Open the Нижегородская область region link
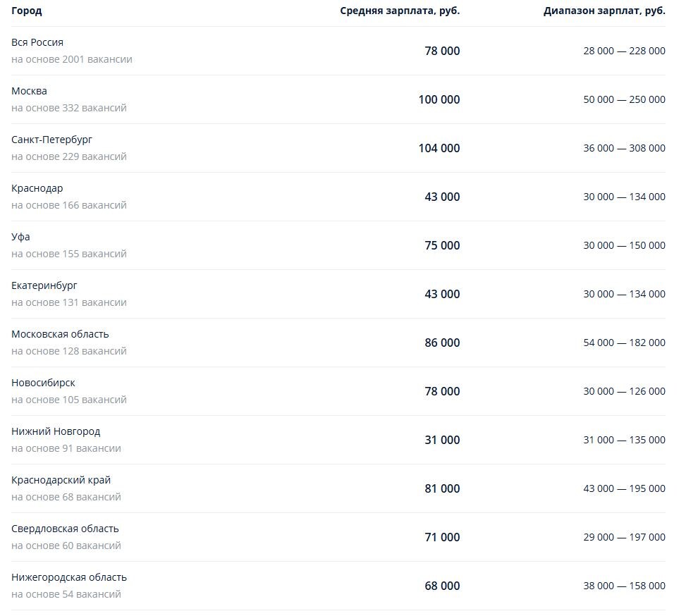 click(69, 577)
